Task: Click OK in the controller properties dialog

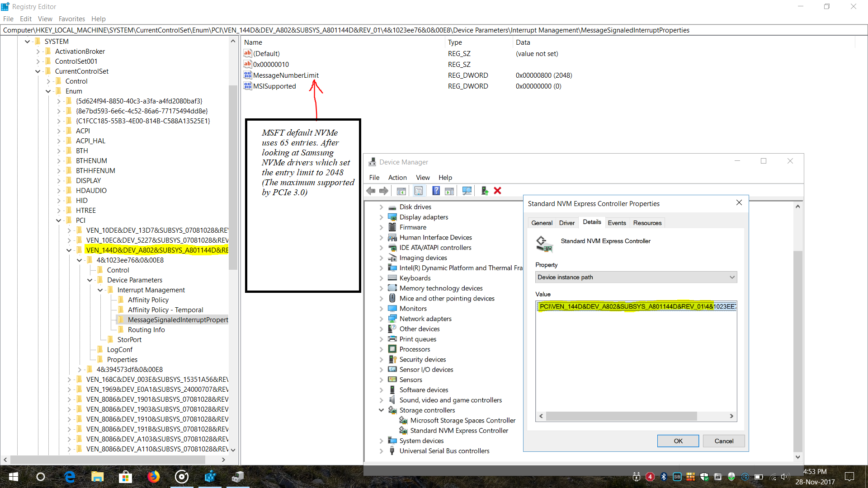Action: point(678,441)
